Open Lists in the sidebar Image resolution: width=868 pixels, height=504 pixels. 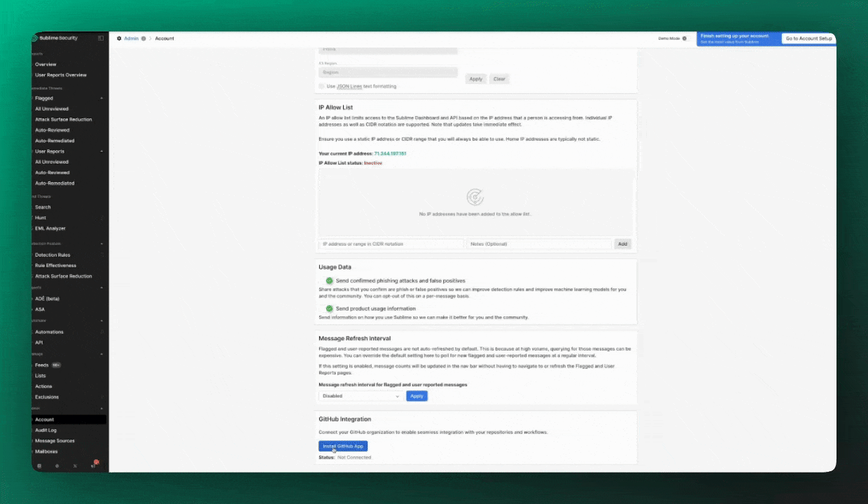point(41,376)
